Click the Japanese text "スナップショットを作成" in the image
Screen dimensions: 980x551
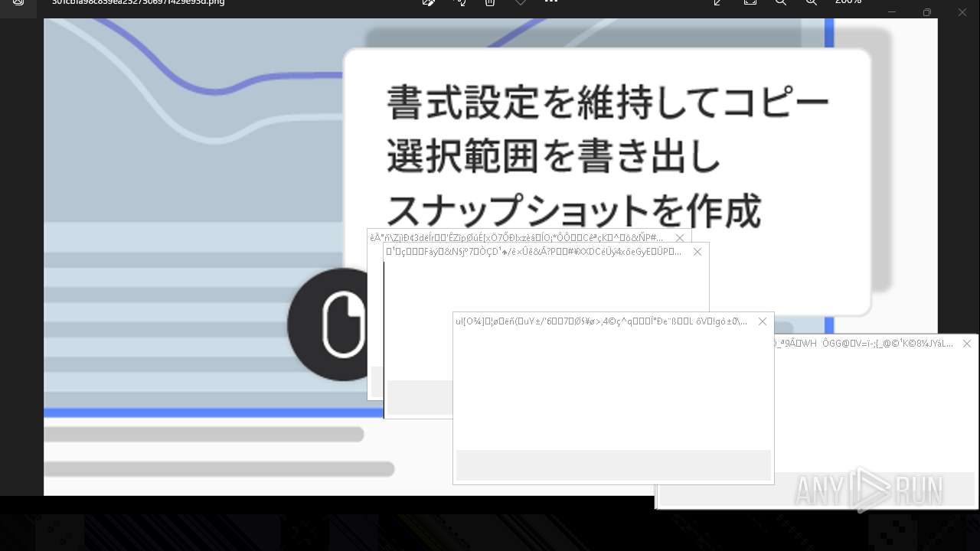point(573,211)
